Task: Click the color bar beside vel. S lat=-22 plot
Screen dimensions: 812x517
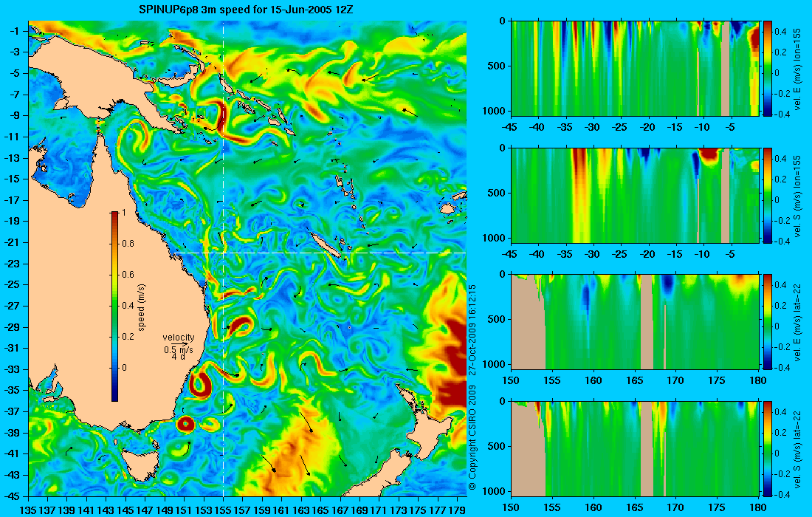Action: 768,449
